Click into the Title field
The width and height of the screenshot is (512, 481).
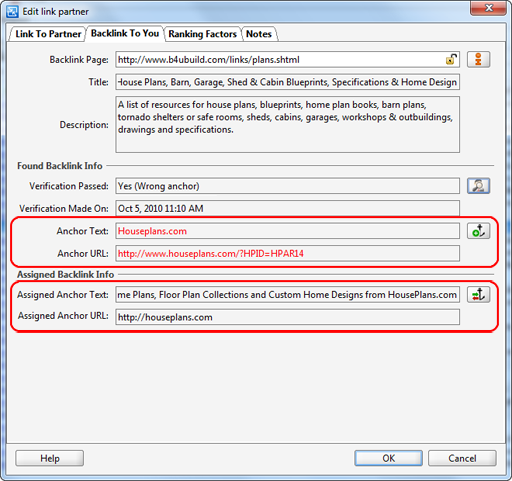pos(287,82)
